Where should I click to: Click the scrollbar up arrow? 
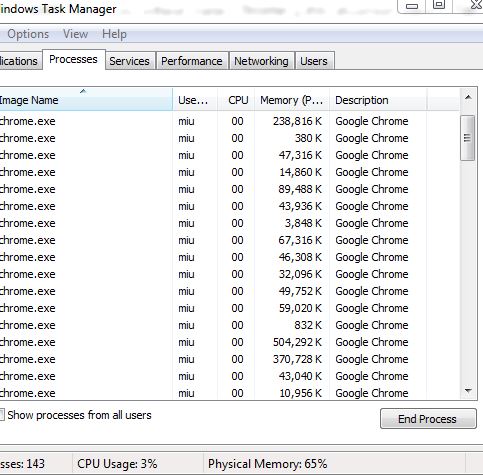click(x=468, y=97)
